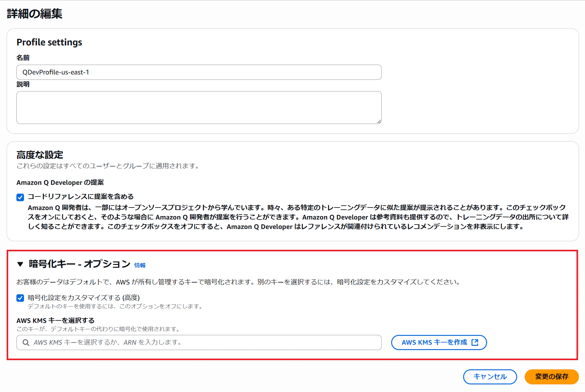Image resolution: width=585 pixels, height=392 pixels.
Task: Click the search magnifier icon
Action: tap(26, 342)
